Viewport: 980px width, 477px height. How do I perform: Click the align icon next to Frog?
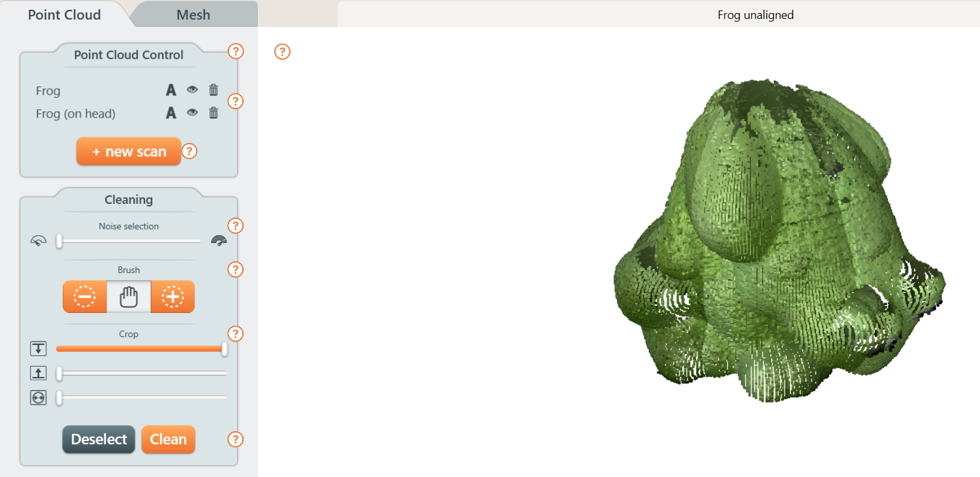(x=170, y=90)
